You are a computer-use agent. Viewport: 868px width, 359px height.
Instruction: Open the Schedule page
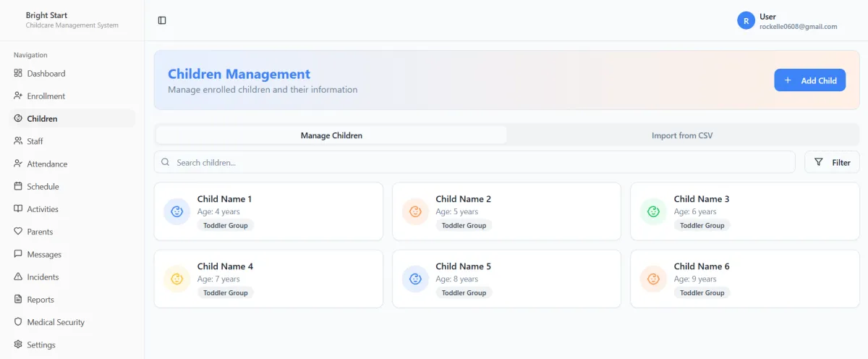click(x=72, y=186)
